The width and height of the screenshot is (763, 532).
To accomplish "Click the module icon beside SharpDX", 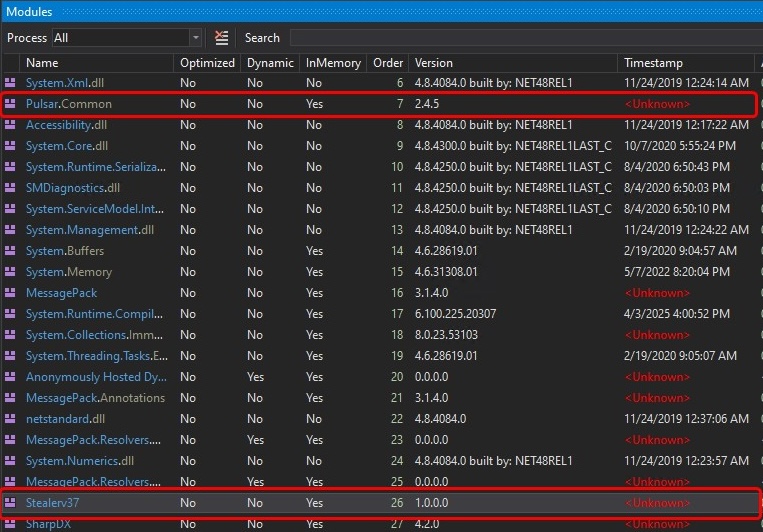I will (x=10, y=523).
